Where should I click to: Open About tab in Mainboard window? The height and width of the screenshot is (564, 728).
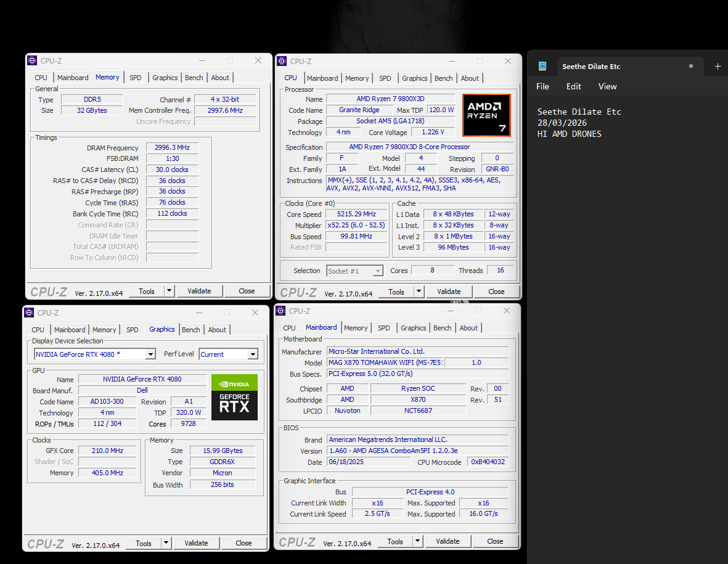click(x=468, y=328)
